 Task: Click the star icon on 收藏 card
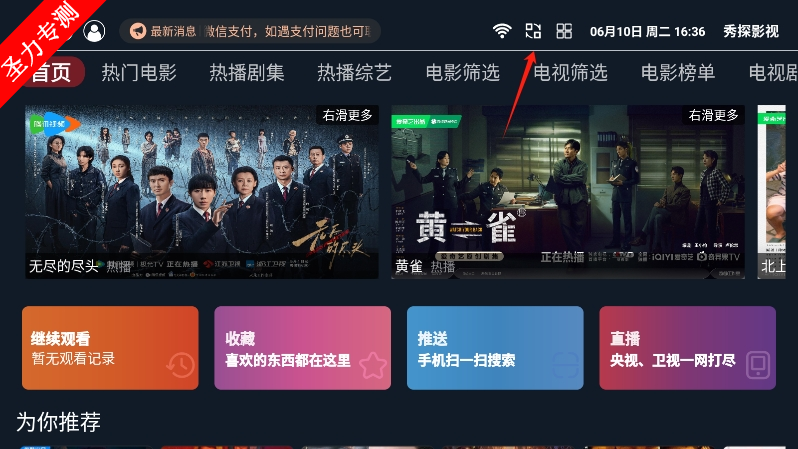373,365
